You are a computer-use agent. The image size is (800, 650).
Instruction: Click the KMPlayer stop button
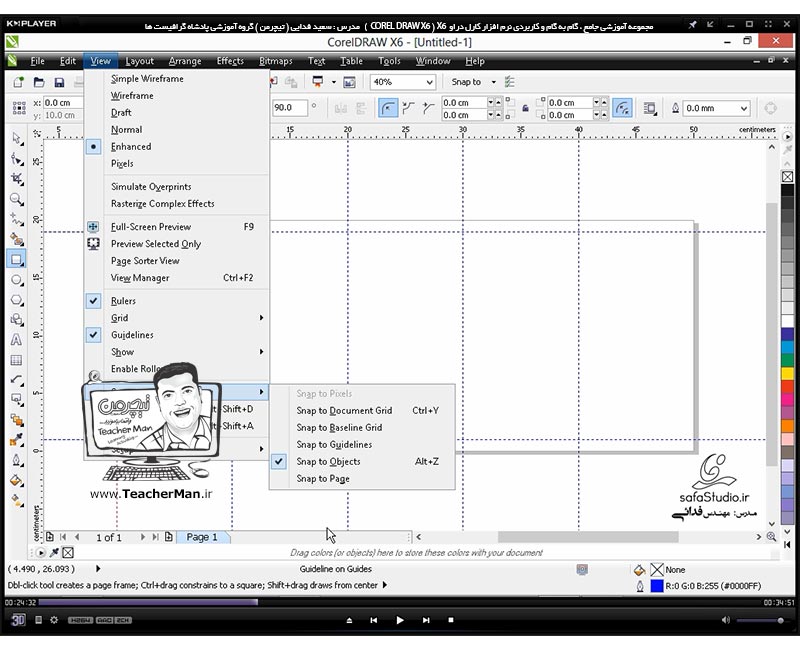[451, 620]
